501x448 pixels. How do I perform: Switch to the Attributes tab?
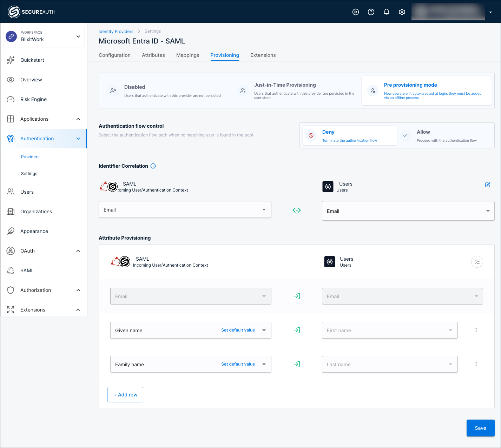pos(153,55)
